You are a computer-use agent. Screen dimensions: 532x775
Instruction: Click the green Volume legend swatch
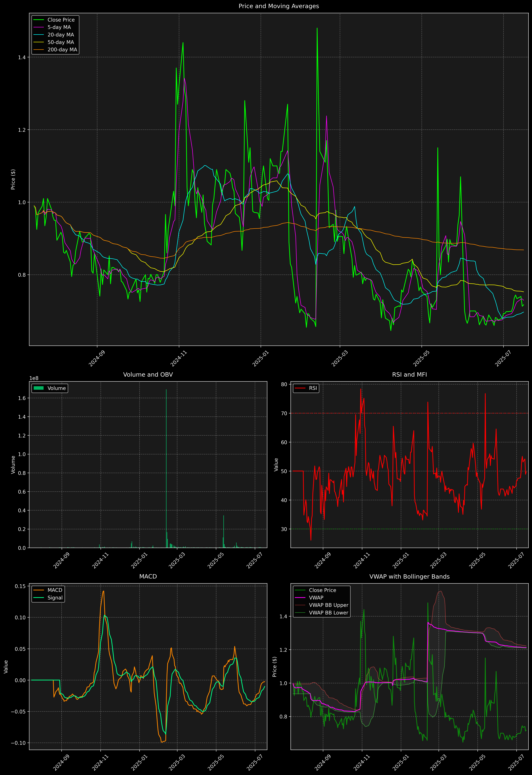coord(39,388)
